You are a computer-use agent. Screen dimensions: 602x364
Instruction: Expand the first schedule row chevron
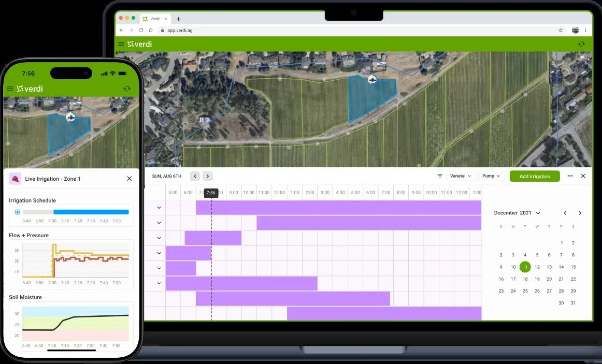tap(159, 208)
